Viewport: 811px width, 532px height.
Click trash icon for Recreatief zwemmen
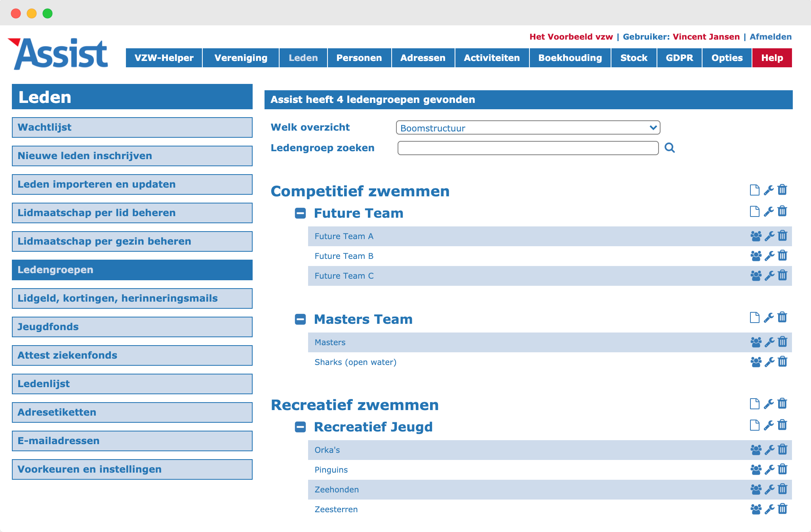tap(782, 404)
